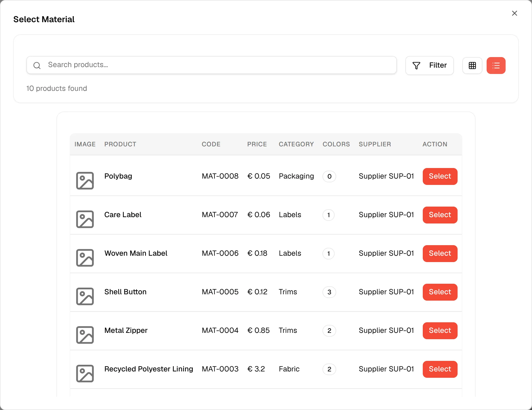Click the SUPPLIER column header
Screen dimensions: 532x410
(x=375, y=144)
